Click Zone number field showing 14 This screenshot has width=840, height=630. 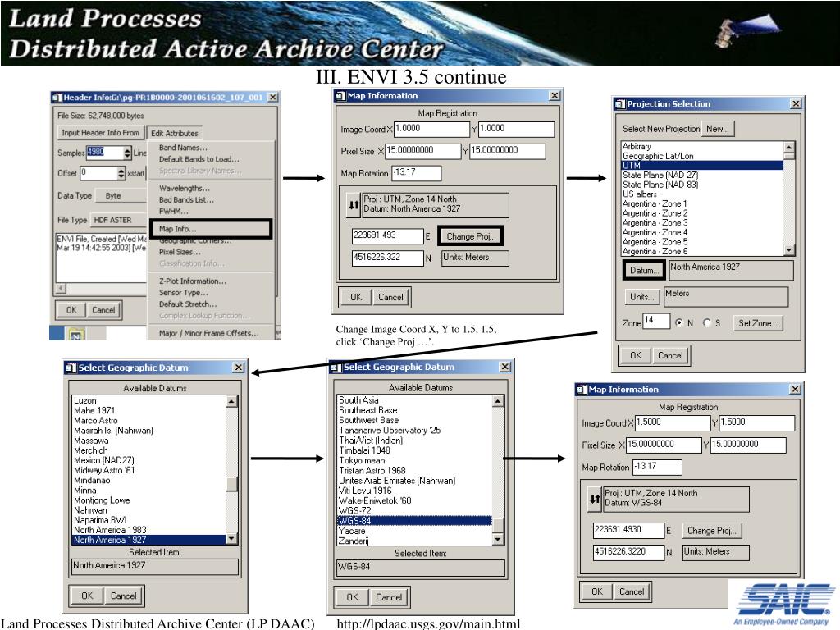655,321
